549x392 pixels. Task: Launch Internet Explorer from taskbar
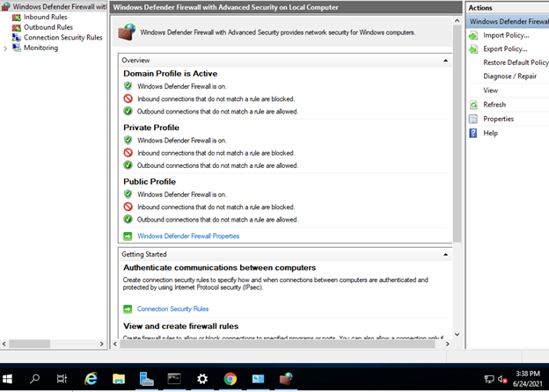[x=91, y=379]
